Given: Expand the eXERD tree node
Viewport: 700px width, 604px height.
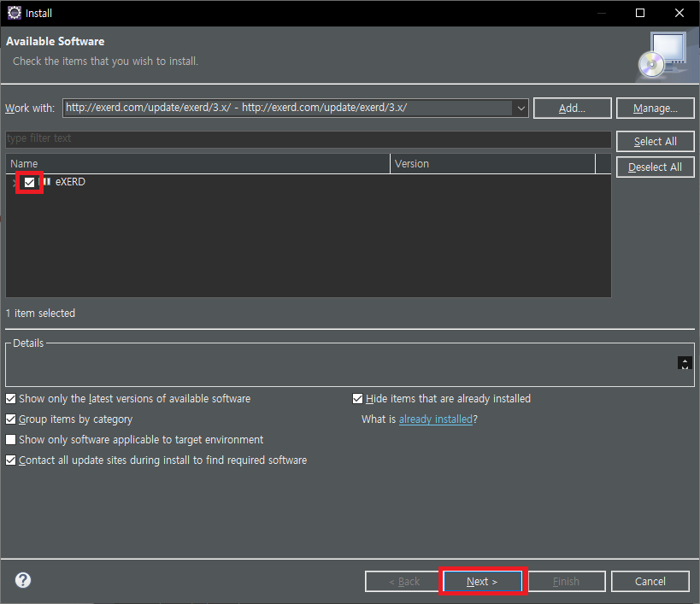Looking at the screenshot, I should (14, 182).
